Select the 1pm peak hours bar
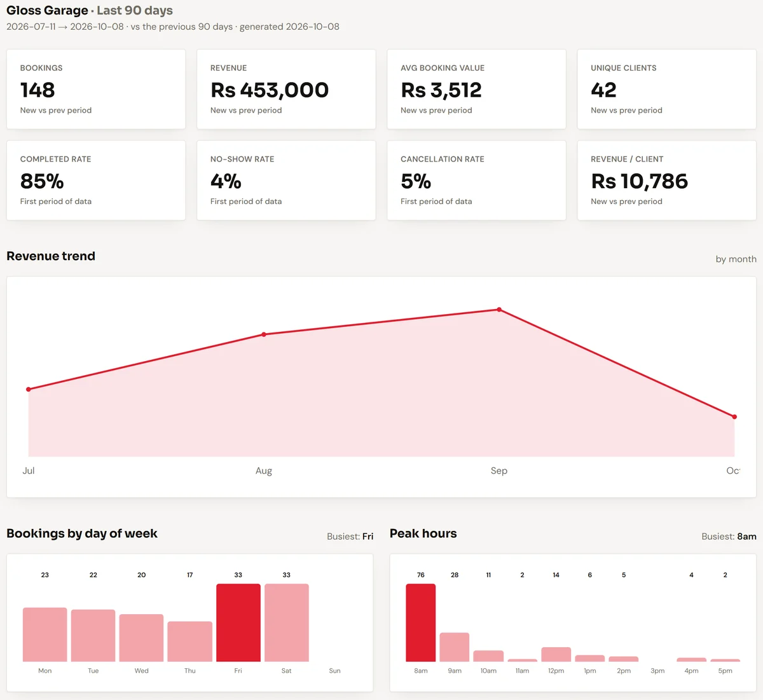 coord(590,659)
